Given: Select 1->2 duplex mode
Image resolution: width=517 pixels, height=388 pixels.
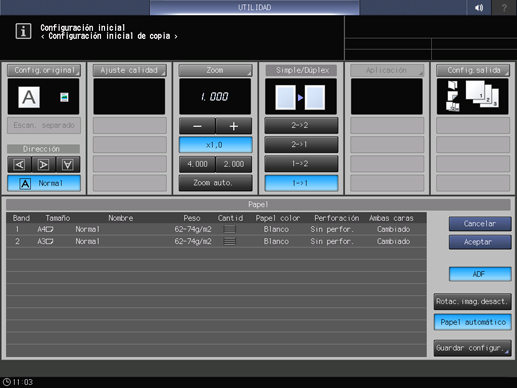Looking at the screenshot, I should 301,164.
